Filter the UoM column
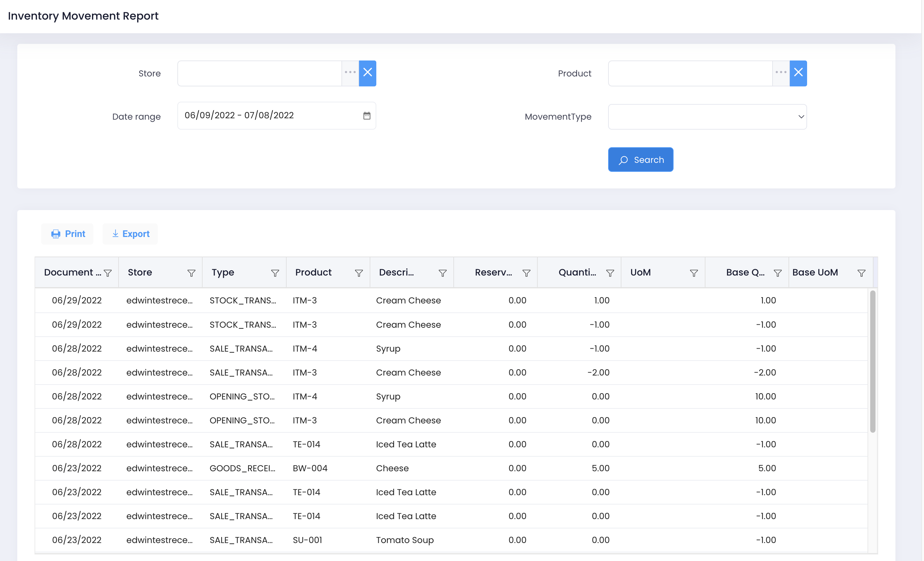Image resolution: width=924 pixels, height=561 pixels. click(x=694, y=273)
